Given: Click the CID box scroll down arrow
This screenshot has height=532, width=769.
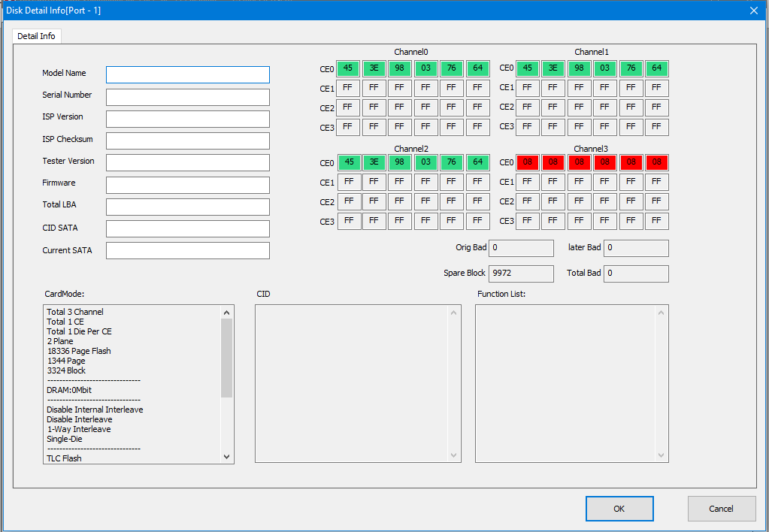Looking at the screenshot, I should [453, 455].
